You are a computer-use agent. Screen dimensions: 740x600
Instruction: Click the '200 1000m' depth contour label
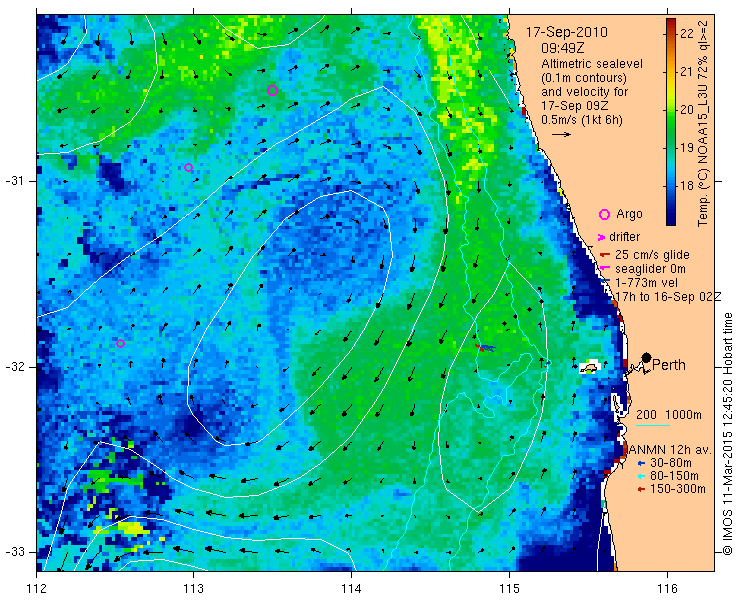tap(669, 415)
